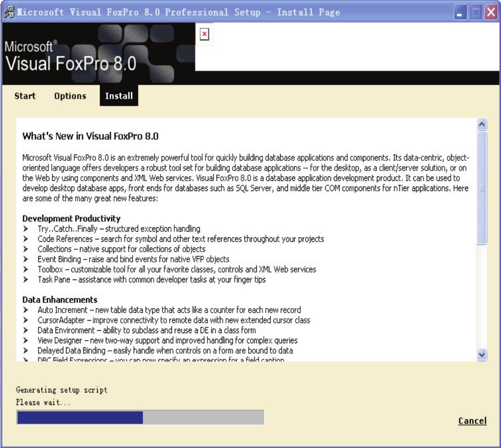501x448 pixels.
Task: Minimize the setup window
Action: tap(460, 12)
